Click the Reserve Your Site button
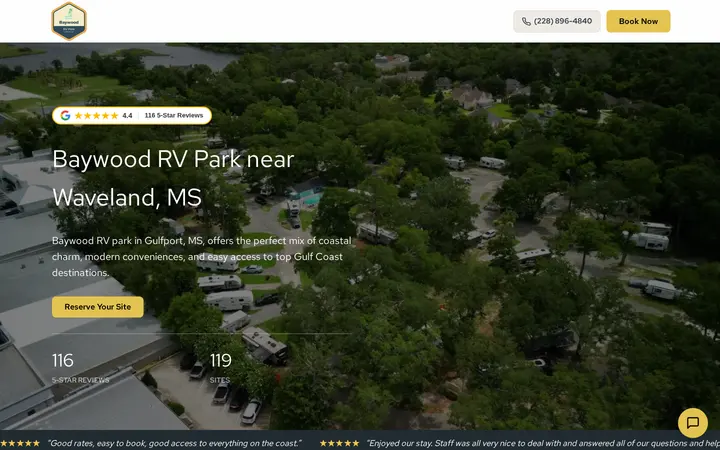720x450 pixels. (x=98, y=307)
